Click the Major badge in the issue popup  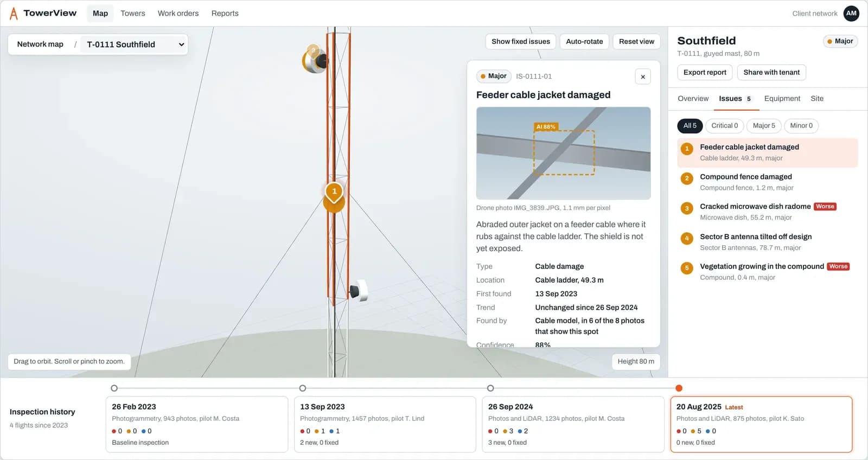tap(494, 76)
